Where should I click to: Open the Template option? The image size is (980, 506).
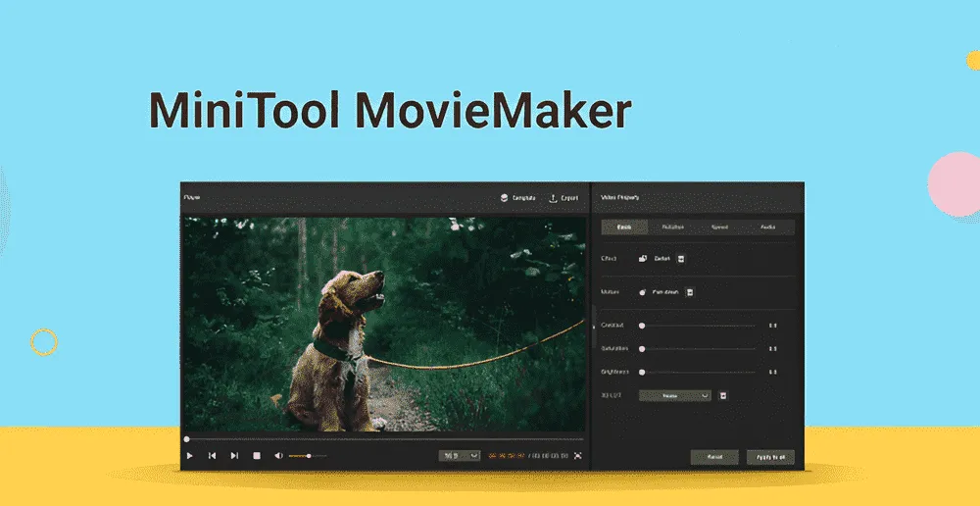[518, 198]
